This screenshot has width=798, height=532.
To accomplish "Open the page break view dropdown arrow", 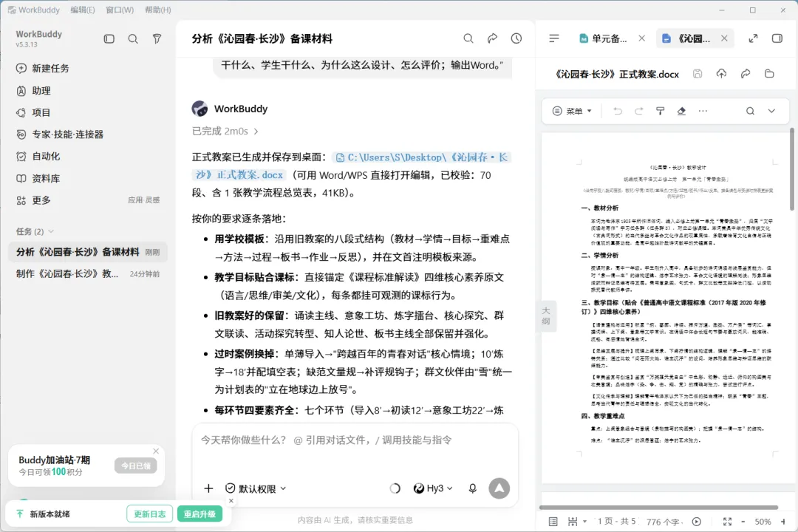I will click(x=584, y=522).
